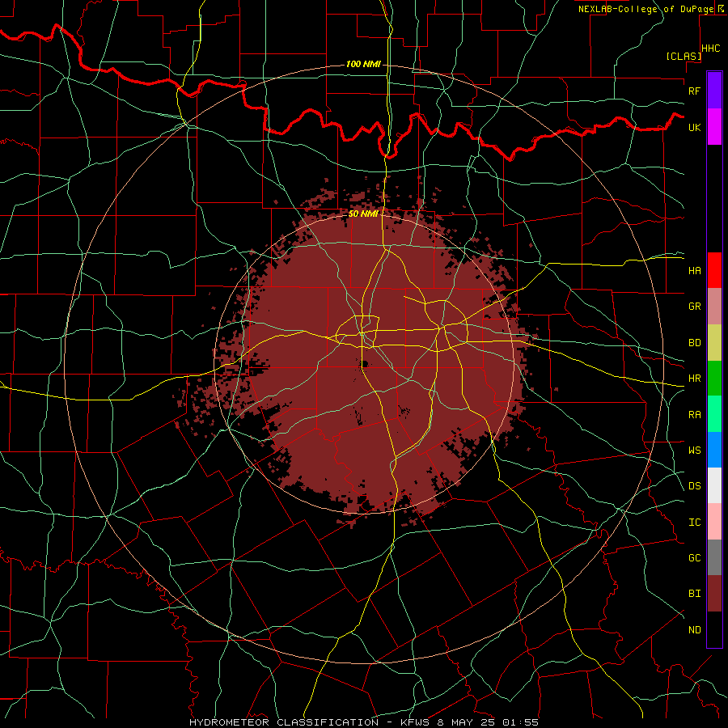Click the RF legend label
The width and height of the screenshot is (728, 728).
pyautogui.click(x=694, y=91)
